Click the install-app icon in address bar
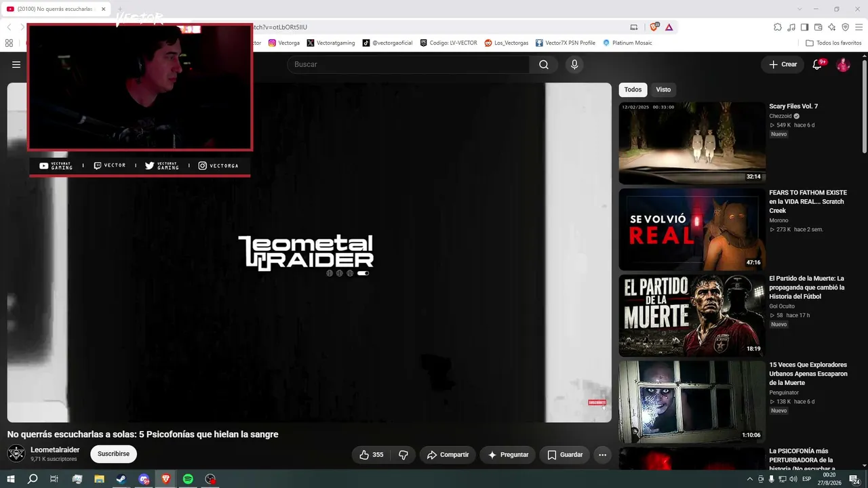This screenshot has width=868, height=488. click(x=634, y=27)
